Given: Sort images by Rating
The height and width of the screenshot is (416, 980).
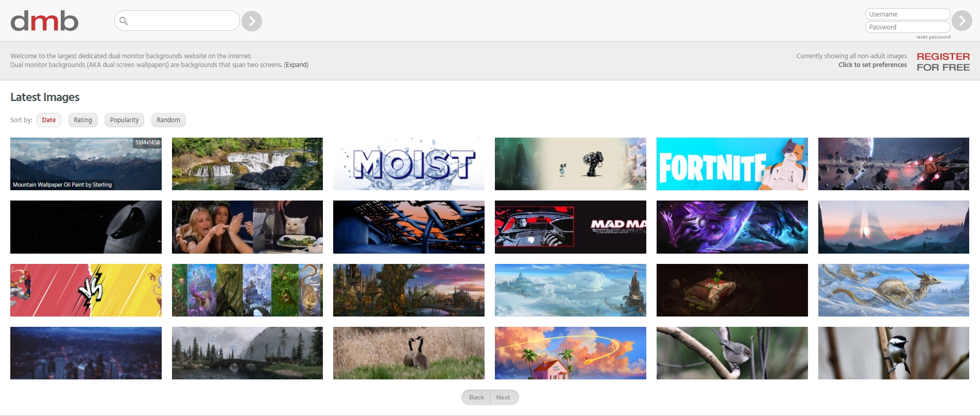Looking at the screenshot, I should tap(83, 120).
